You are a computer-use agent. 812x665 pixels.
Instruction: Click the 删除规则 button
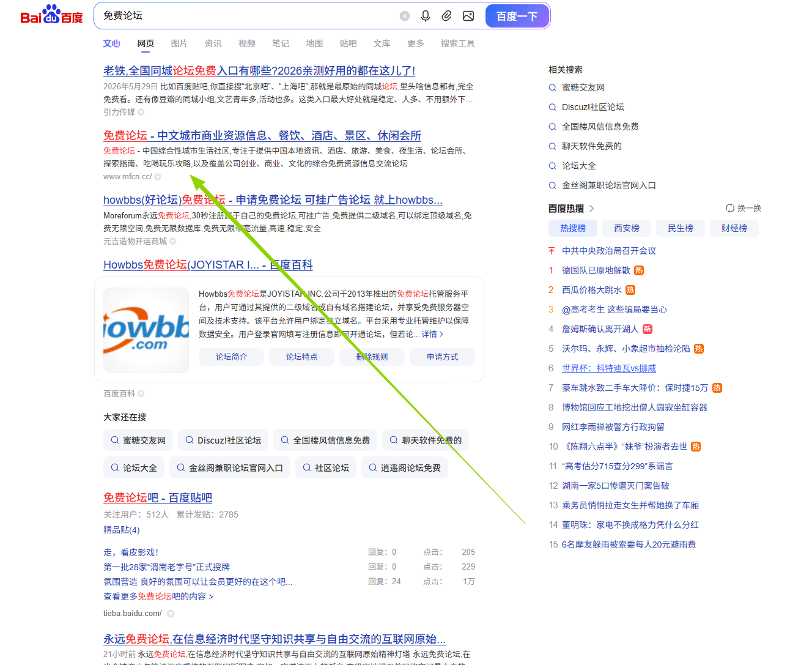pyautogui.click(x=372, y=357)
